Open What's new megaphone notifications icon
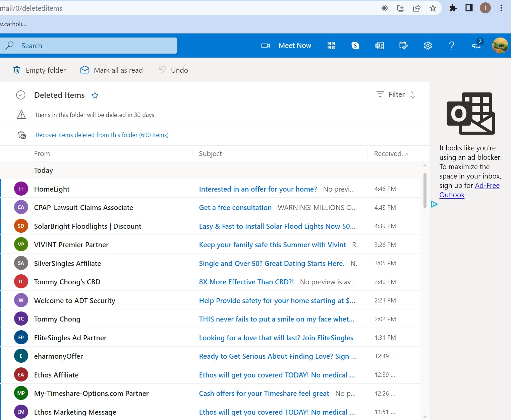This screenshot has height=420, width=511. click(476, 45)
